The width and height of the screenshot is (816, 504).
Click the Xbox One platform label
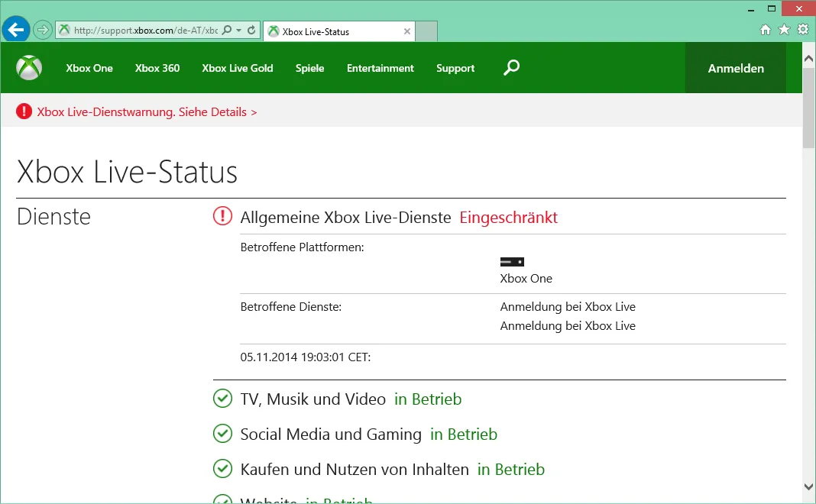[526, 278]
